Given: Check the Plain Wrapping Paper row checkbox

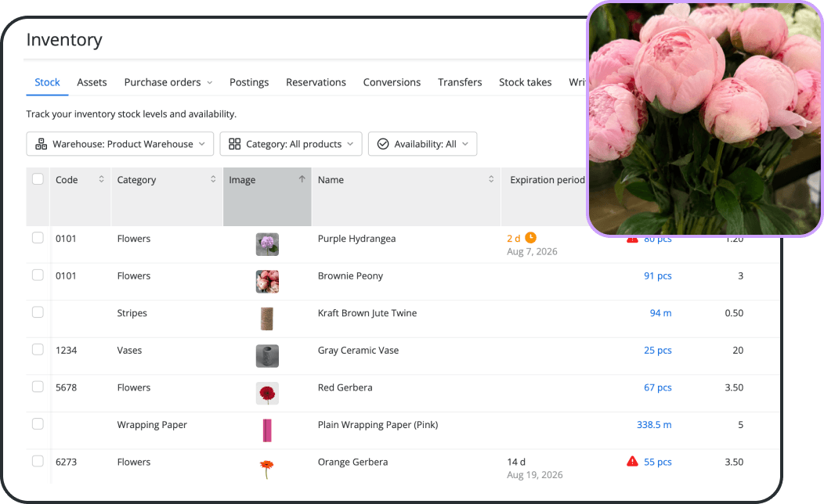Looking at the screenshot, I should pyautogui.click(x=38, y=424).
